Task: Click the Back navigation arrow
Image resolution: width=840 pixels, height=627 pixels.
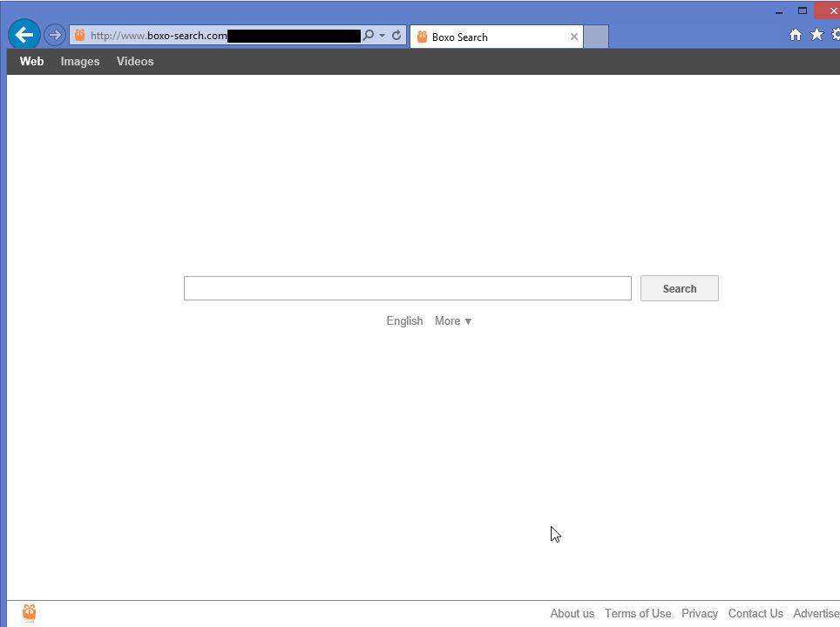Action: pyautogui.click(x=24, y=35)
